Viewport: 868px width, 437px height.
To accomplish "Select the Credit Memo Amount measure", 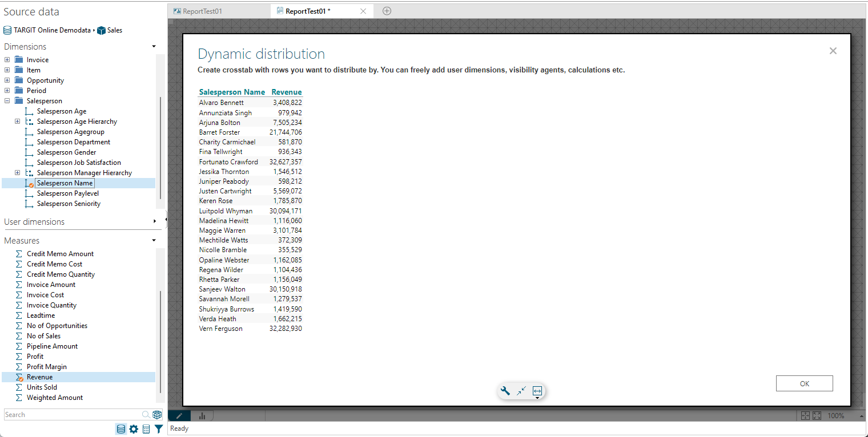I will click(60, 254).
